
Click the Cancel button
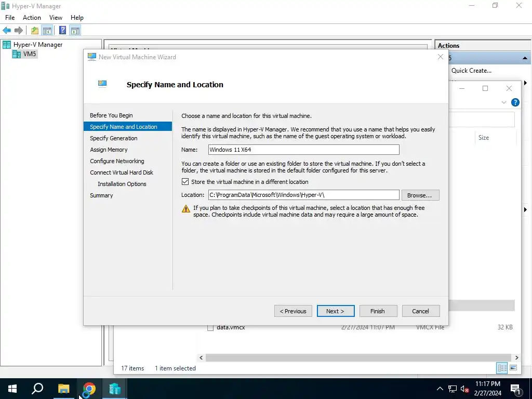click(421, 311)
